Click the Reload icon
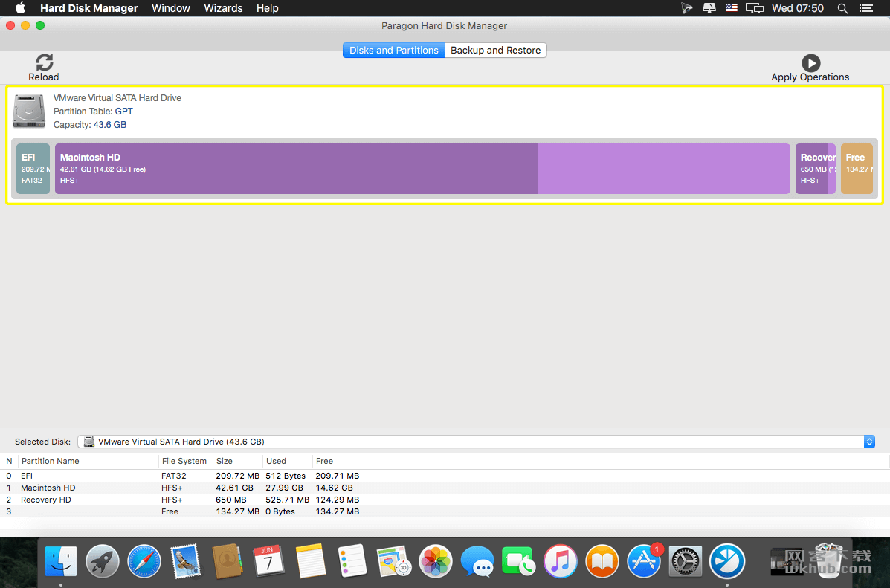The image size is (890, 588). (45, 62)
